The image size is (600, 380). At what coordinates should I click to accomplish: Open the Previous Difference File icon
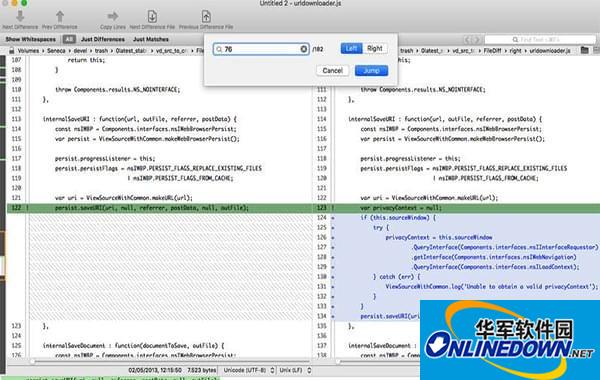pos(206,16)
